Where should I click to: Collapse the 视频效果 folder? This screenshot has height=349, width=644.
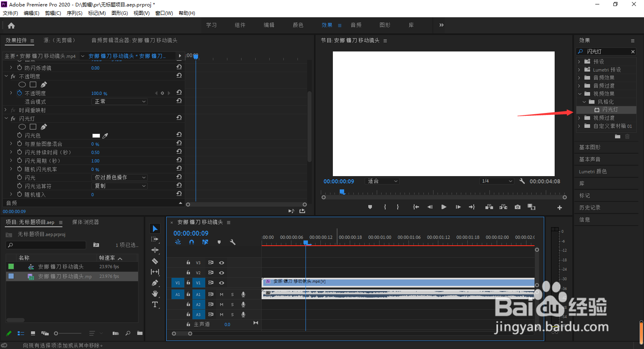580,94
